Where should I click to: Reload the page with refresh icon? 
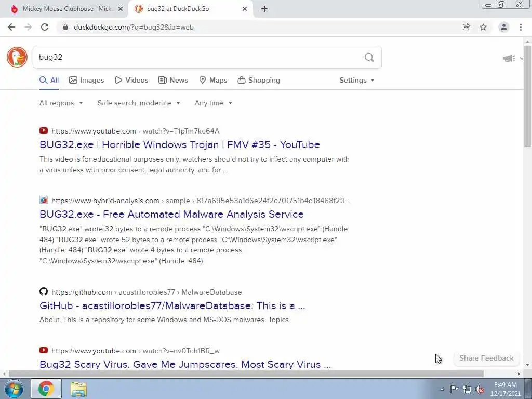(x=45, y=27)
